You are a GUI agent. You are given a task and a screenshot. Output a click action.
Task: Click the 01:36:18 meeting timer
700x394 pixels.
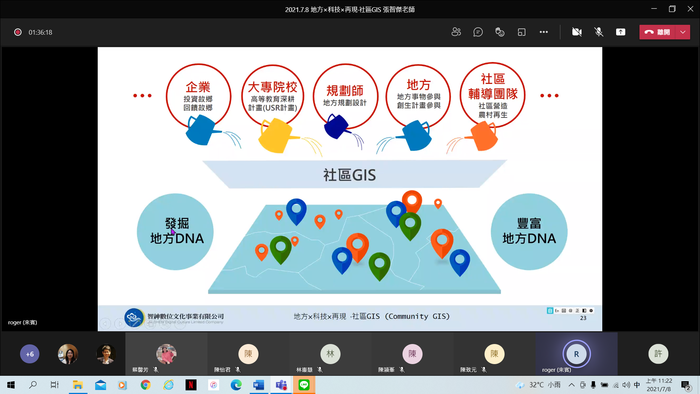[40, 32]
